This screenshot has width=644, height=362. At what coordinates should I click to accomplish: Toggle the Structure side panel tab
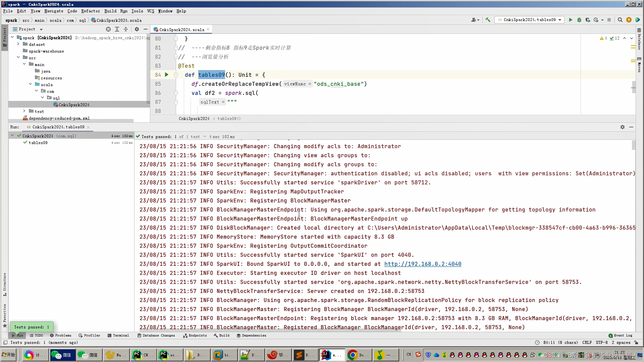point(5,284)
